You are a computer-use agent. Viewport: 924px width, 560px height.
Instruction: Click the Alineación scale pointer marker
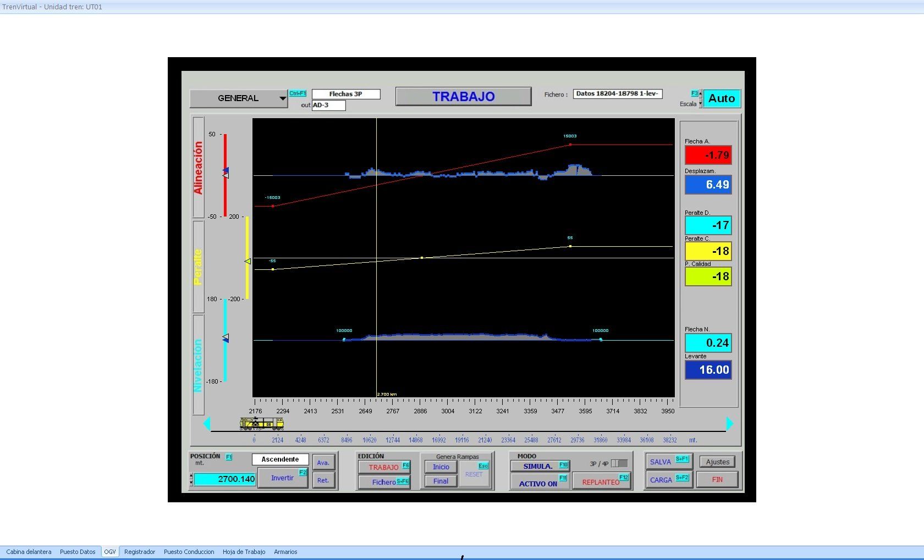pyautogui.click(x=226, y=173)
